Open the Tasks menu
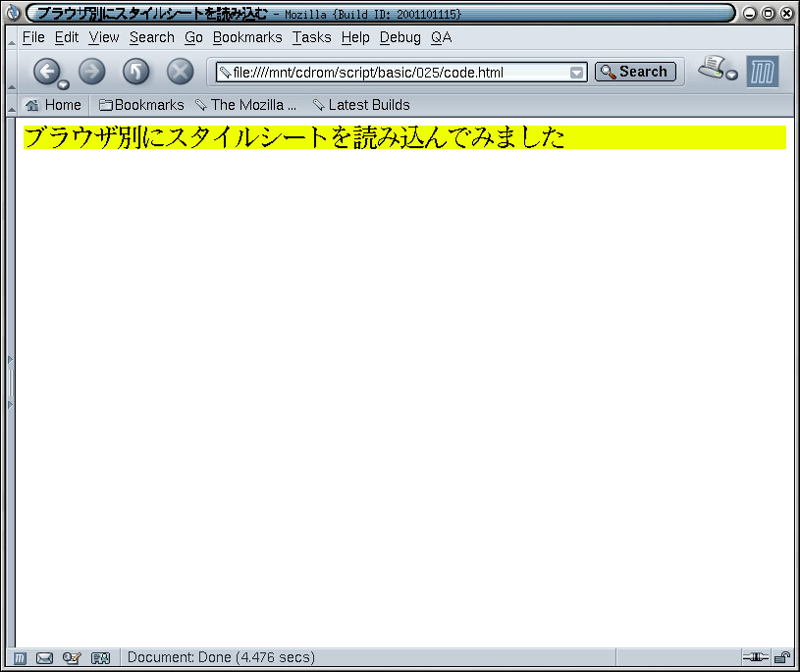The width and height of the screenshot is (800, 672). tap(312, 37)
